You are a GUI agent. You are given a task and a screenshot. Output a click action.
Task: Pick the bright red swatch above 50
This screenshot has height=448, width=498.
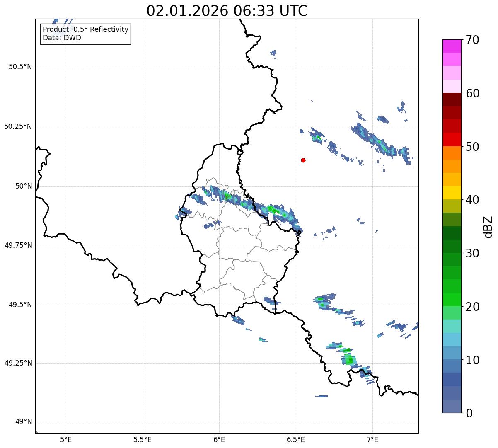452,140
